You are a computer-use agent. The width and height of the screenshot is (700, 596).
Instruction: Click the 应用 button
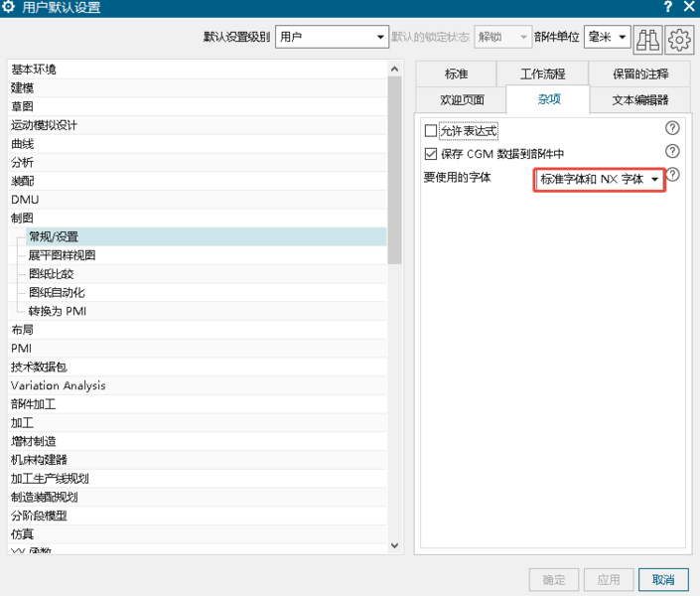point(609,580)
